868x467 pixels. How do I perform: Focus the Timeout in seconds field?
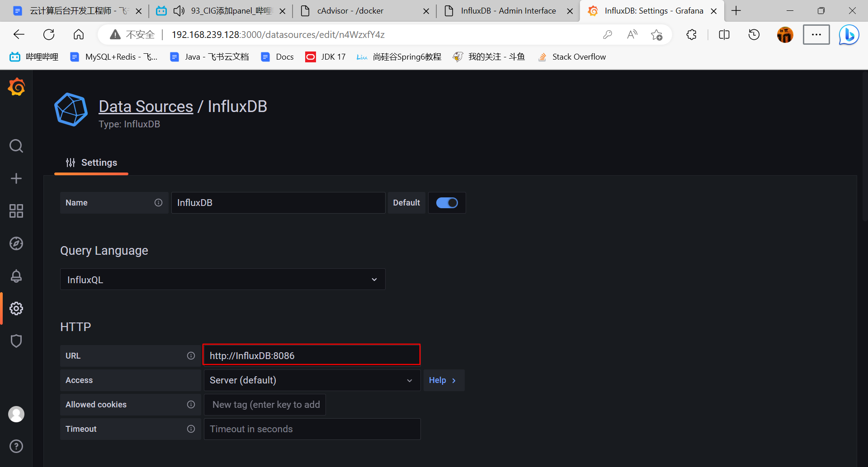click(x=312, y=429)
